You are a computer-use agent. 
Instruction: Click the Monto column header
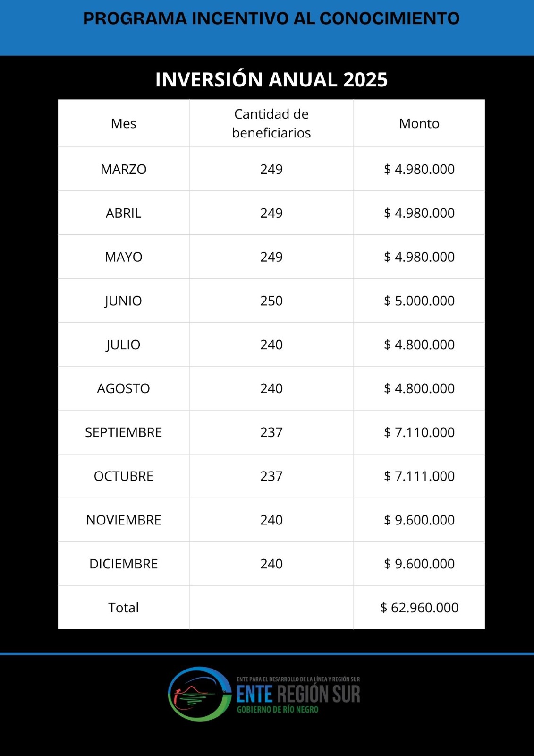click(419, 123)
